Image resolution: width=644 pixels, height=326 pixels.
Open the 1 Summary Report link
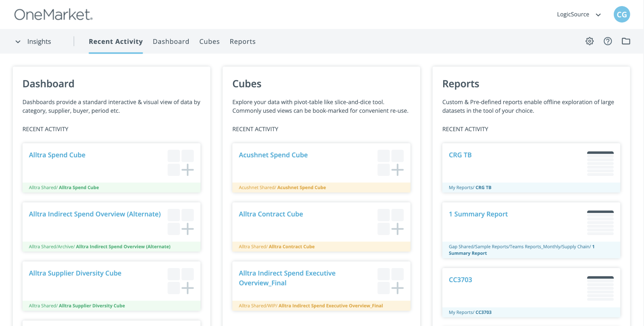[478, 214]
